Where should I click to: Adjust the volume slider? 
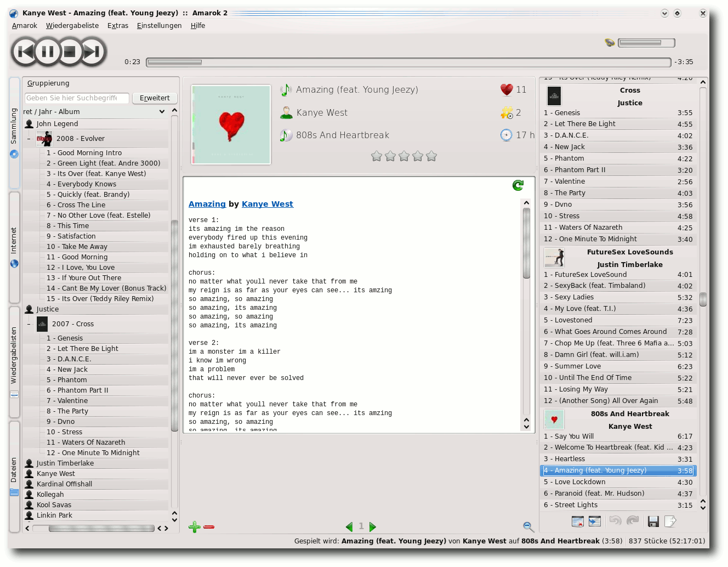pyautogui.click(x=646, y=43)
